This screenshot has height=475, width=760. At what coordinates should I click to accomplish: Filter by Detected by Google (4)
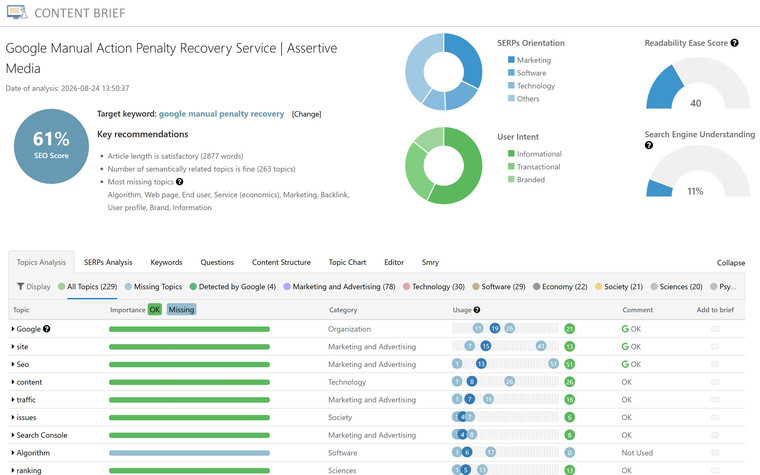click(x=233, y=286)
